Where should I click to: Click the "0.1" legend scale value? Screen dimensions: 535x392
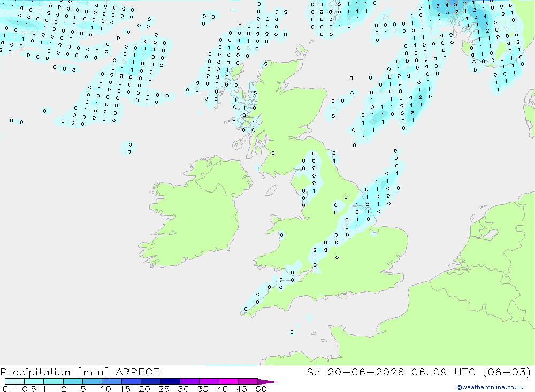tap(9, 389)
